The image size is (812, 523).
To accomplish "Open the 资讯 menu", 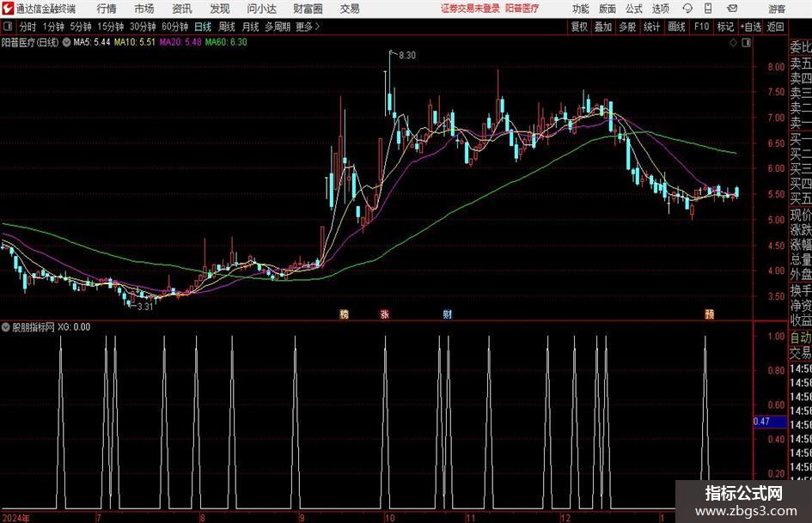I will [x=182, y=9].
